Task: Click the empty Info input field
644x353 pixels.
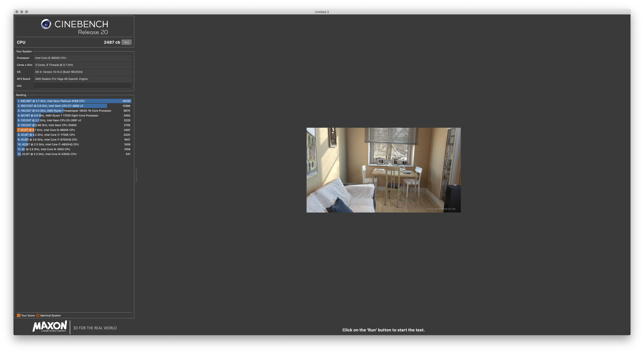Action: tap(83, 86)
